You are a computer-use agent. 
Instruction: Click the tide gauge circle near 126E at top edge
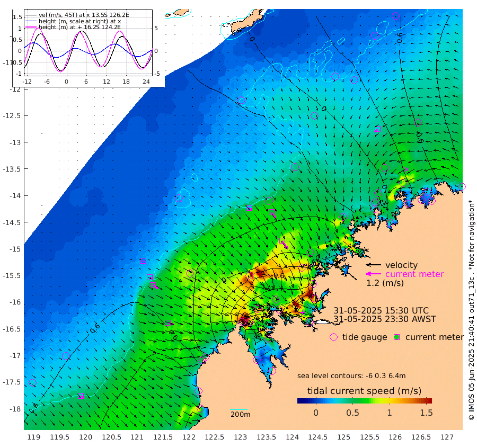point(395,16)
